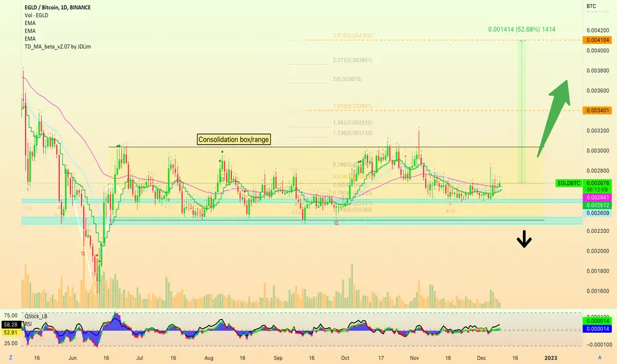617x364 pixels.
Task: Click the 0.001800 price axis value
Action: [598, 271]
